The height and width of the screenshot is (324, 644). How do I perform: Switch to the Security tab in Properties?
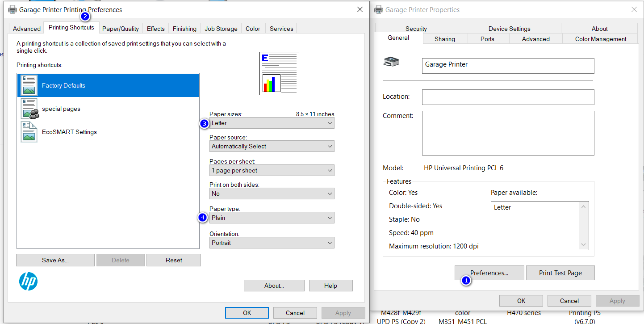[416, 29]
